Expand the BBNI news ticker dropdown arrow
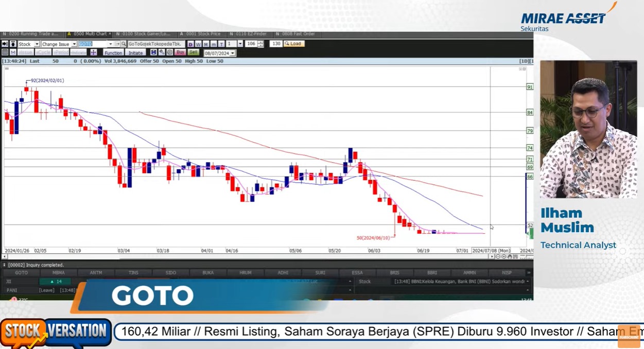The image size is (644, 349). pos(528,282)
